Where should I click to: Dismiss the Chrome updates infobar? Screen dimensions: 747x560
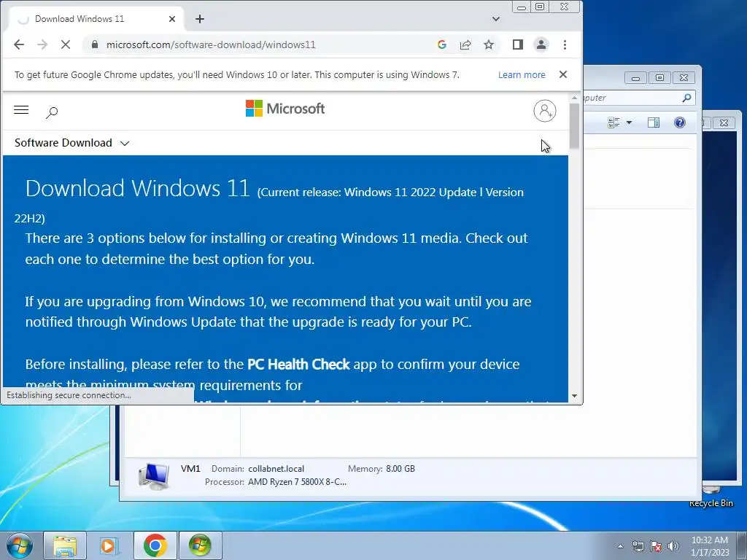pyautogui.click(x=563, y=75)
